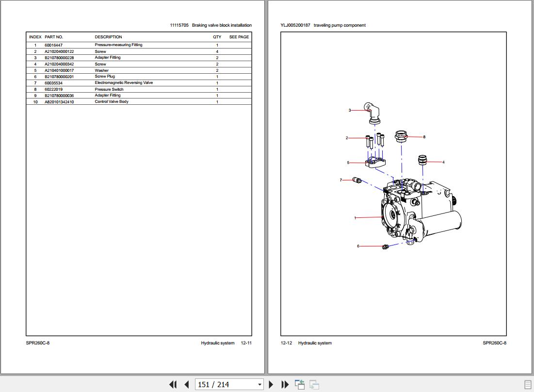Click the PART NO. column header

click(54, 37)
